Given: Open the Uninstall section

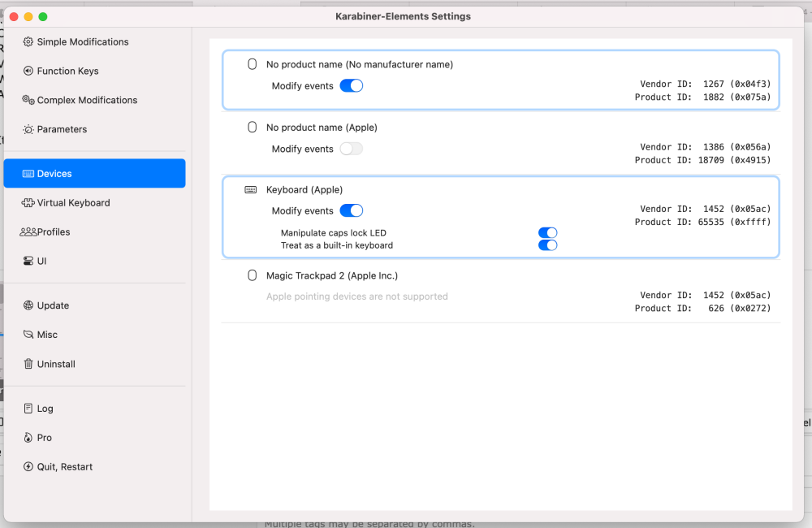Looking at the screenshot, I should (94, 364).
